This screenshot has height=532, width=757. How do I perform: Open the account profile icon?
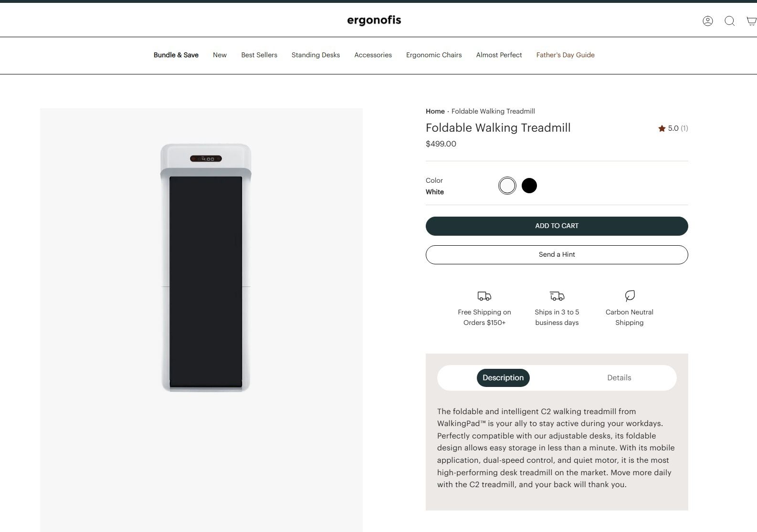tap(707, 21)
